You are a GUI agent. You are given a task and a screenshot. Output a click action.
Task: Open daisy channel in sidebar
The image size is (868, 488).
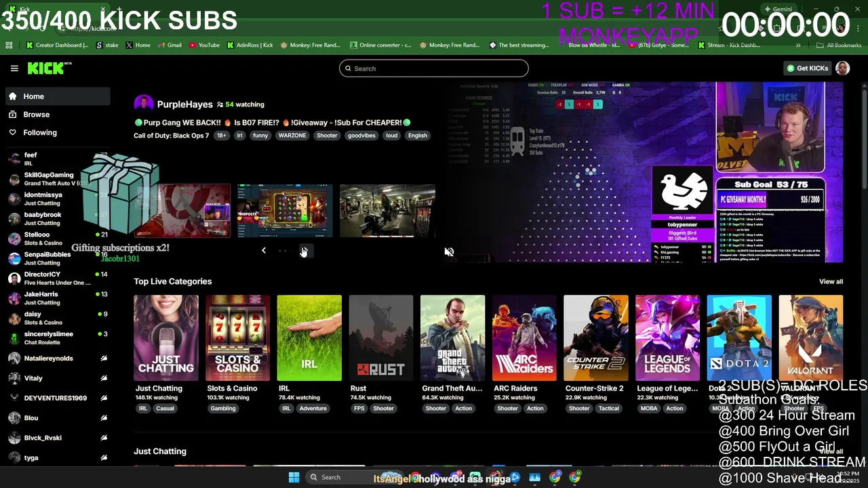(57, 318)
